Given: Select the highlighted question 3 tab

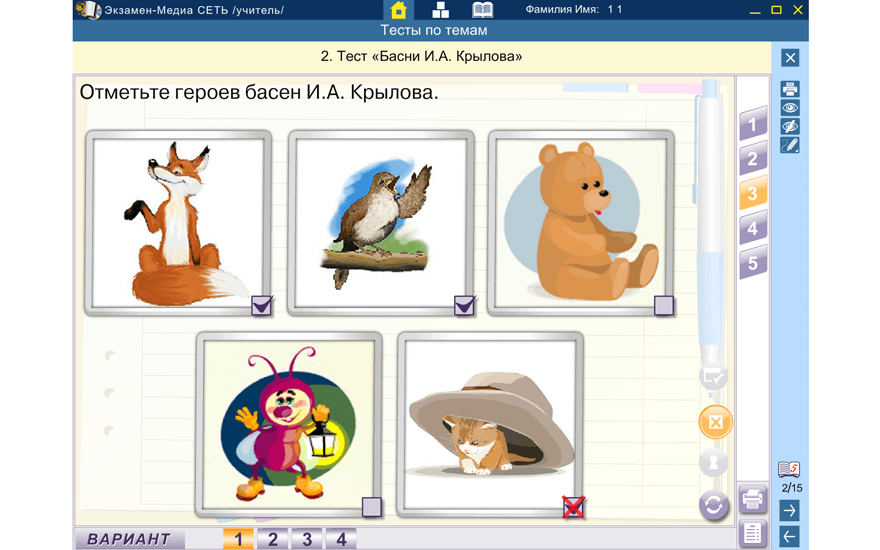Looking at the screenshot, I should 753,194.
